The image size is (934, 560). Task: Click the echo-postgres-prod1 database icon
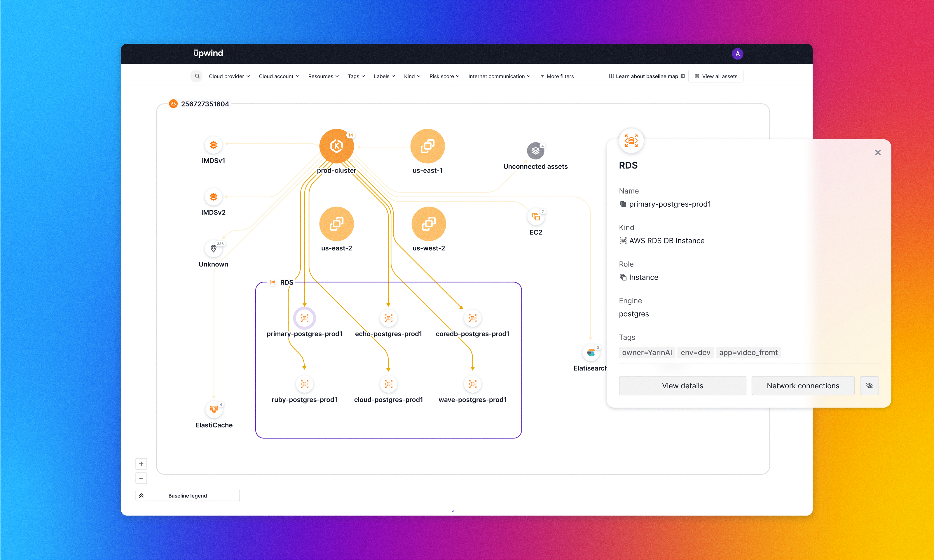[388, 318]
